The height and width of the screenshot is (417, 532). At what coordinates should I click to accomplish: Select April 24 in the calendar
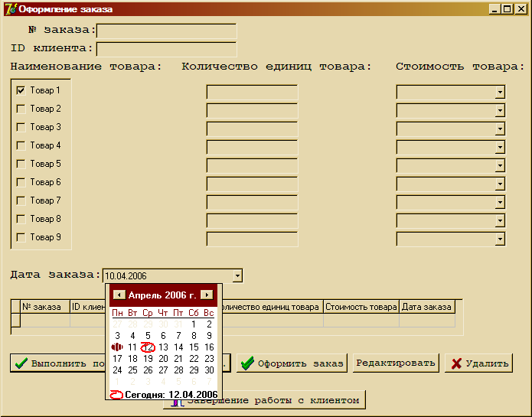pos(117,370)
